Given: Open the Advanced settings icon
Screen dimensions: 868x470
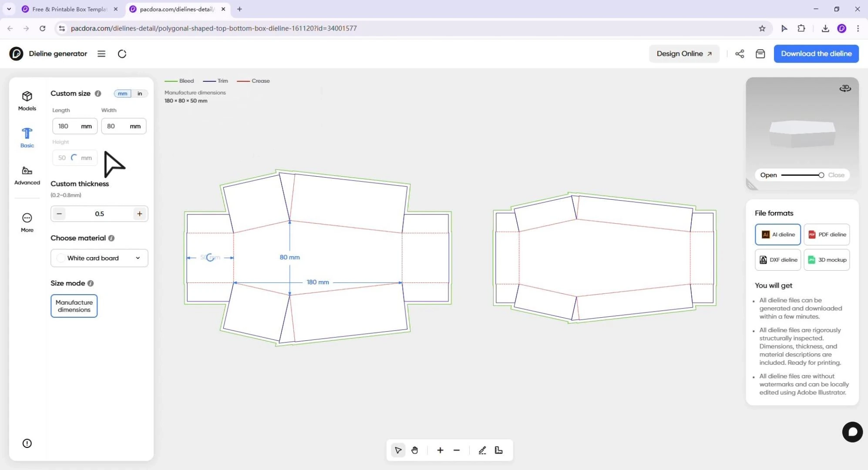Looking at the screenshot, I should [x=27, y=175].
